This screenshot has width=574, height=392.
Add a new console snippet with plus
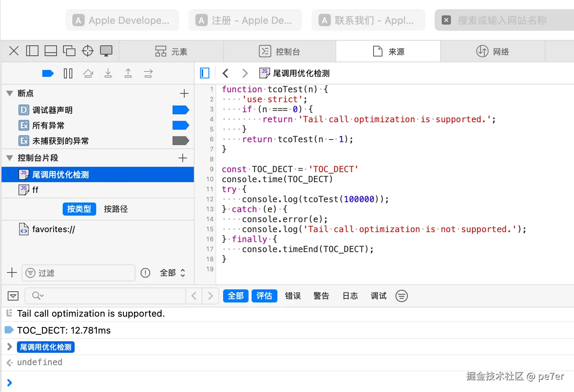click(x=183, y=158)
